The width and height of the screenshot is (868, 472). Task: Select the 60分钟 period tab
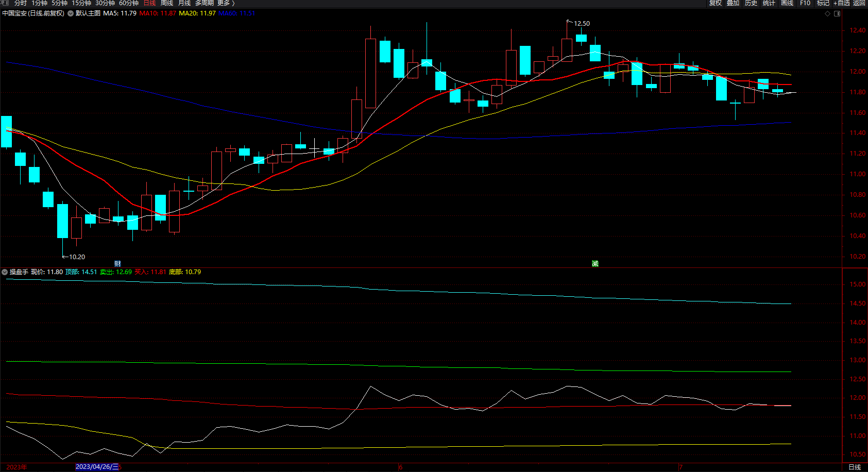tap(129, 3)
